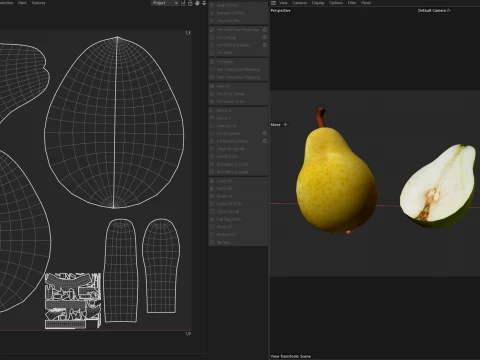Image resolution: width=480 pixels, height=360 pixels.
Task: Open the Textures menu
Action: pyautogui.click(x=38, y=3)
